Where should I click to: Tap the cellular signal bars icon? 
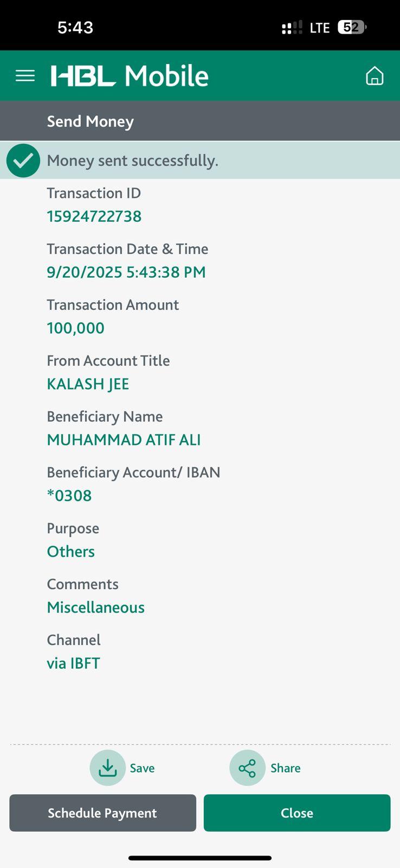(292, 28)
